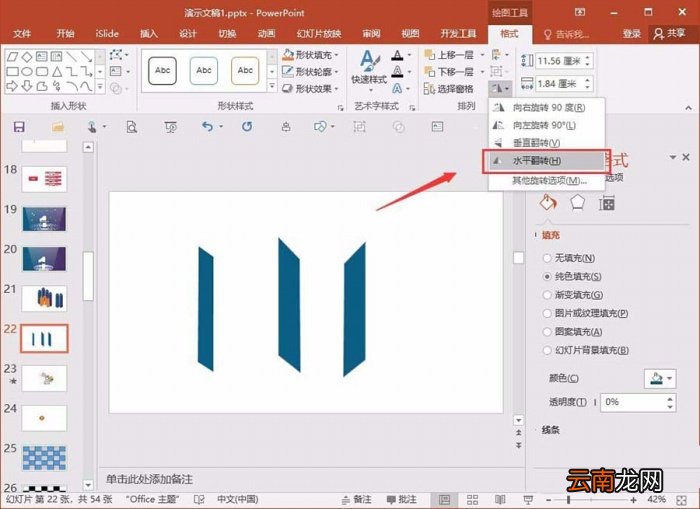Click the Text Effects A icon
Viewport: 700px width, 509px height.
(x=397, y=88)
